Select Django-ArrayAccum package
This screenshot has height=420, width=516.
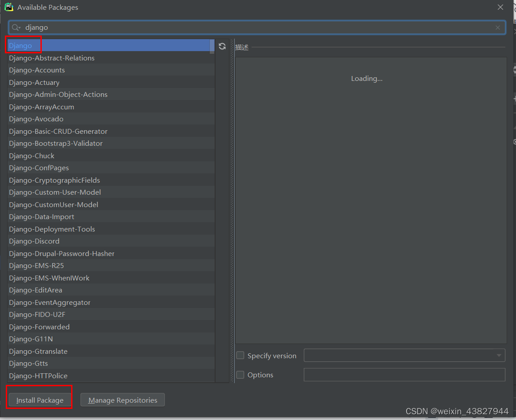coord(111,107)
